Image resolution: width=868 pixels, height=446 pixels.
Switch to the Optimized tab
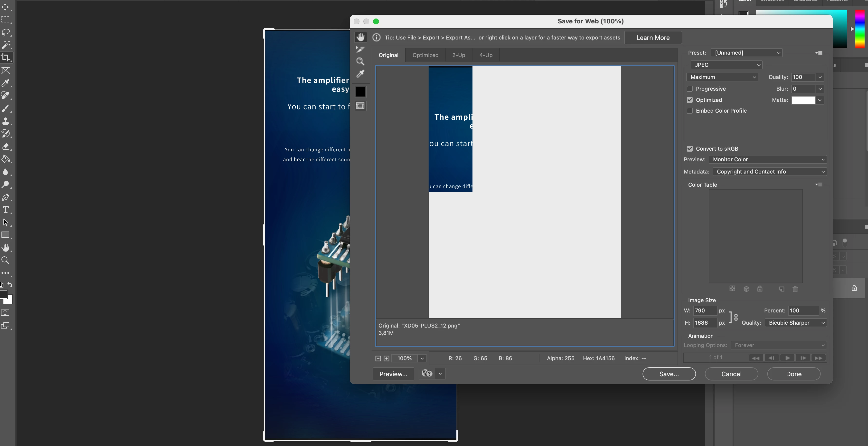425,55
